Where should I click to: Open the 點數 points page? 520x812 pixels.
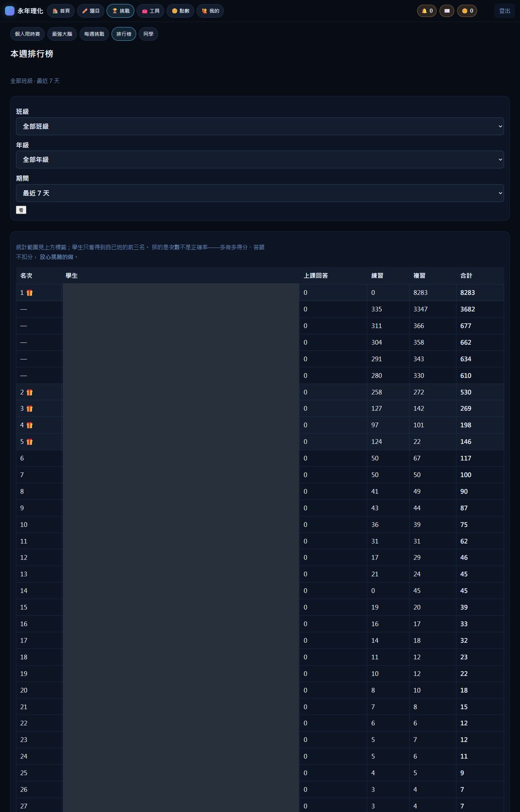click(x=180, y=11)
